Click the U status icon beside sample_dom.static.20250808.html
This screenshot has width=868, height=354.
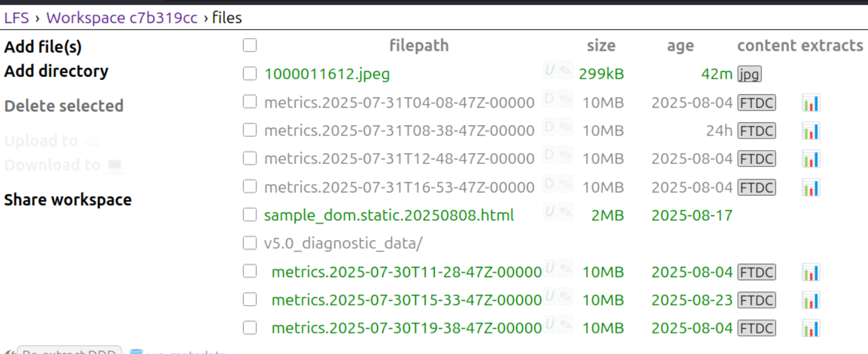click(550, 212)
